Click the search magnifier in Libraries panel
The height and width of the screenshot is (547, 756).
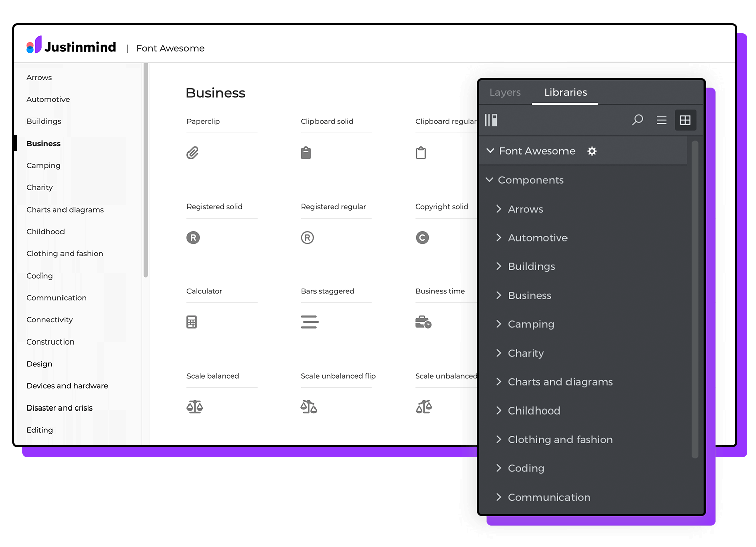[x=638, y=120]
